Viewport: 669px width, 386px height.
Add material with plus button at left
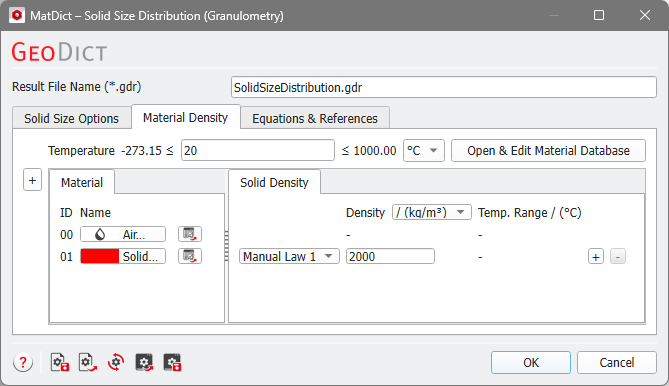tap(32, 180)
